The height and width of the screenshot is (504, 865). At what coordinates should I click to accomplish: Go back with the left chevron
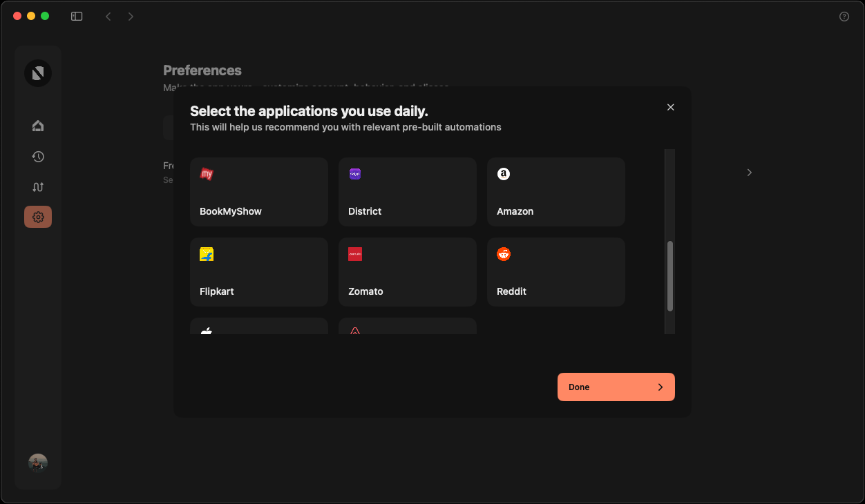tap(108, 16)
